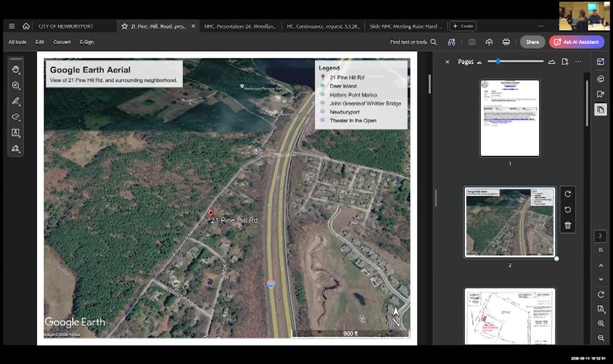Switch to NHC_Presentation 24_Woodland tab
Viewport: 613px width, 364px height.
click(240, 26)
